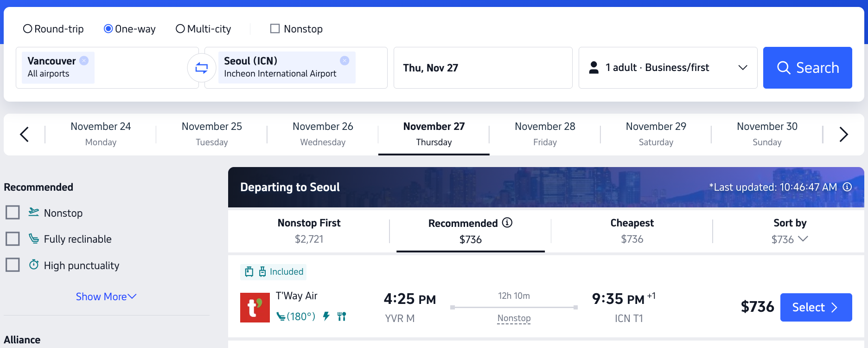Screen dimensions: 868x348
Task: Enable Fully reclinable filter
Action: pyautogui.click(x=13, y=239)
